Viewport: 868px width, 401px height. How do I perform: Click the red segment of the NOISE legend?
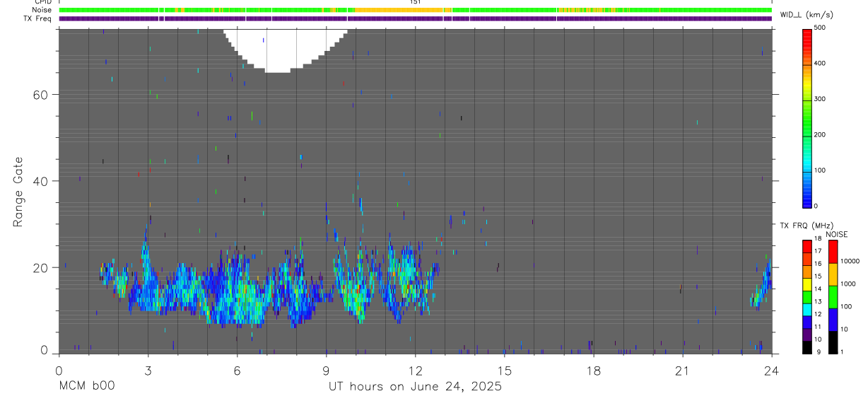(x=833, y=252)
